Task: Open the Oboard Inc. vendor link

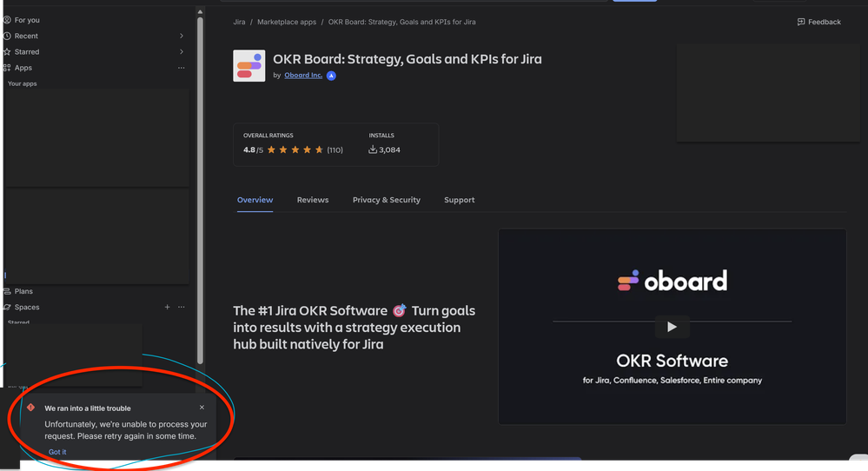Action: 303,76
